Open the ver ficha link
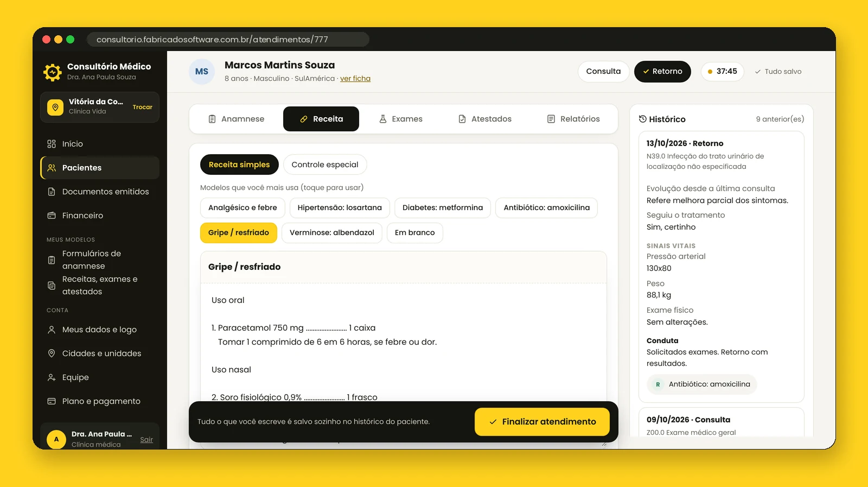The height and width of the screenshot is (487, 868). (355, 78)
